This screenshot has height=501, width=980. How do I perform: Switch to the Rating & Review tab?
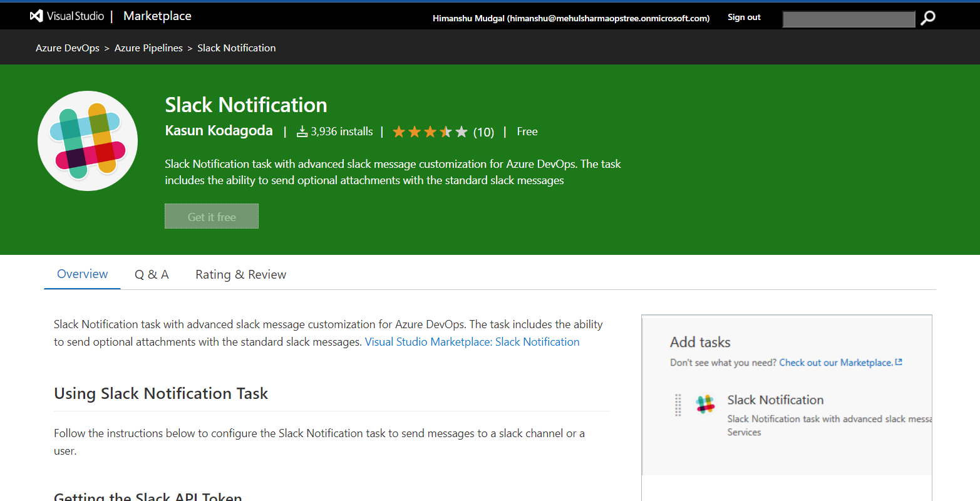point(241,274)
